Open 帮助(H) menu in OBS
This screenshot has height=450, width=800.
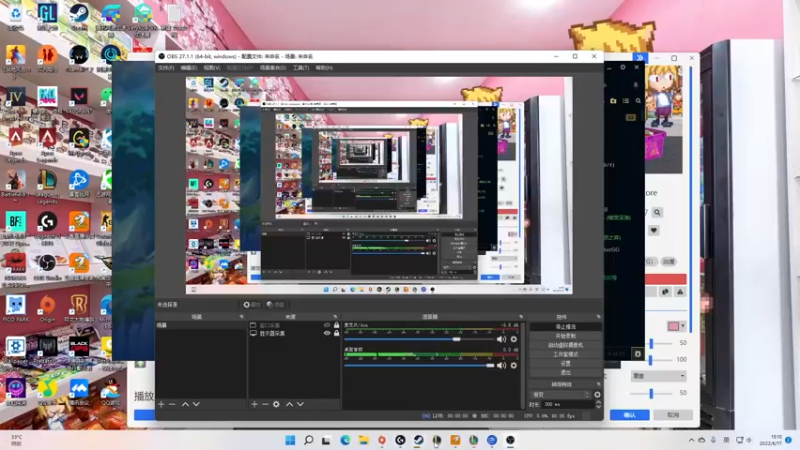[x=324, y=68]
